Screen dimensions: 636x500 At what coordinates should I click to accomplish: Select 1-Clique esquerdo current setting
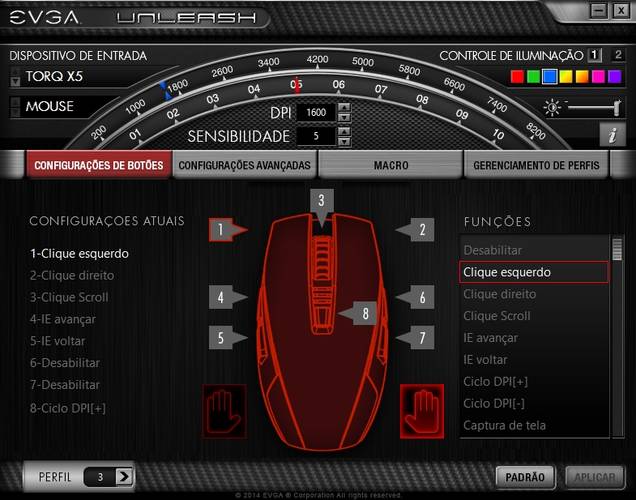click(80, 253)
